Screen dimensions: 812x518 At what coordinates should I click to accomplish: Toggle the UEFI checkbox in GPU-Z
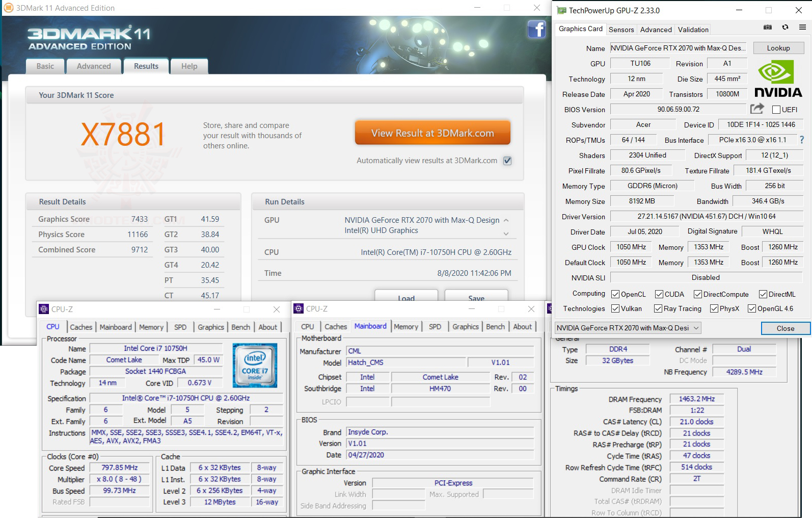(776, 110)
